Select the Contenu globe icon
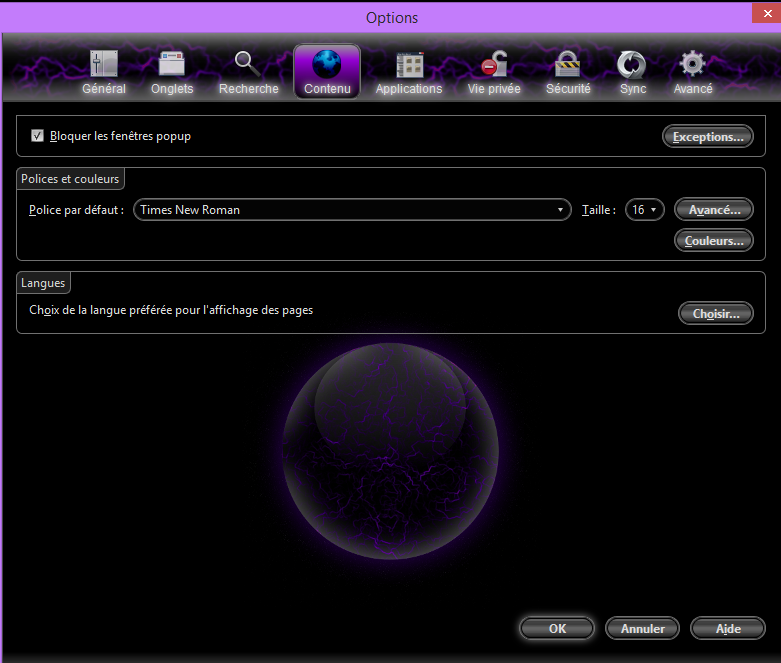Viewport: 781px width, 663px height. point(327,65)
